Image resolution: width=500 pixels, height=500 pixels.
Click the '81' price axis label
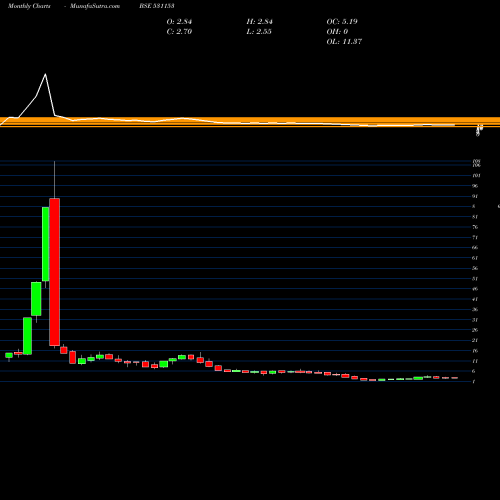click(x=475, y=217)
